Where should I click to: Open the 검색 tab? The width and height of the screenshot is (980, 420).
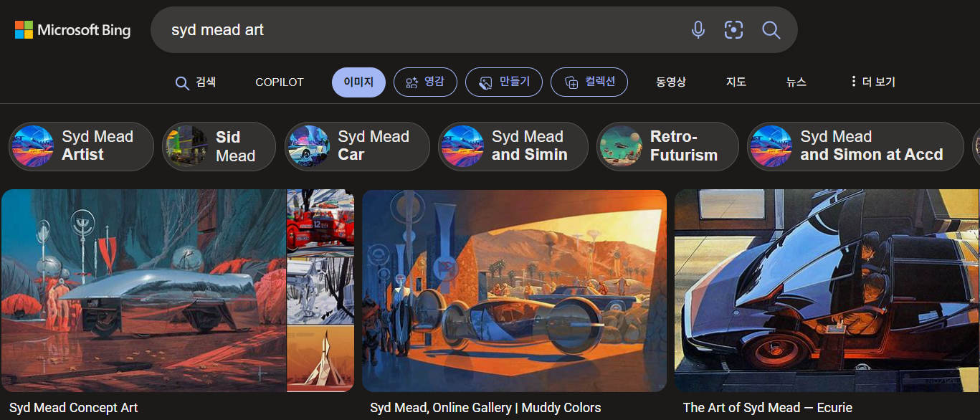(196, 82)
